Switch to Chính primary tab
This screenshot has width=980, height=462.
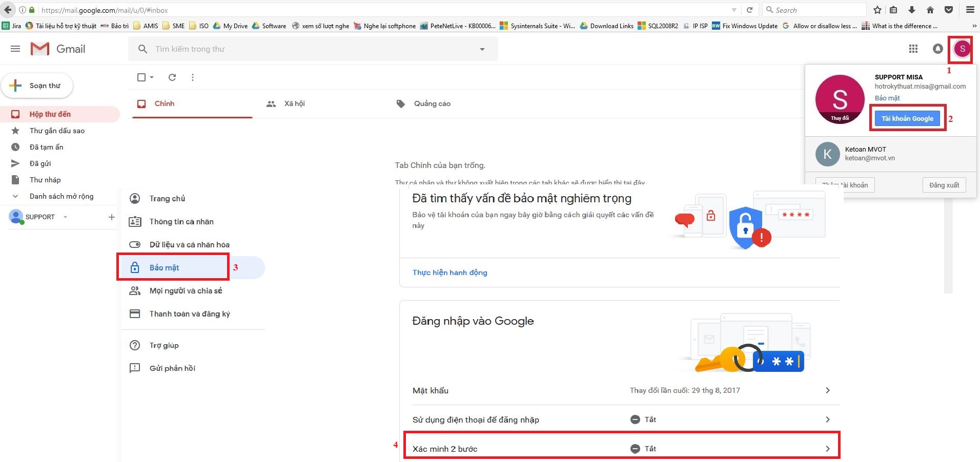pos(192,103)
